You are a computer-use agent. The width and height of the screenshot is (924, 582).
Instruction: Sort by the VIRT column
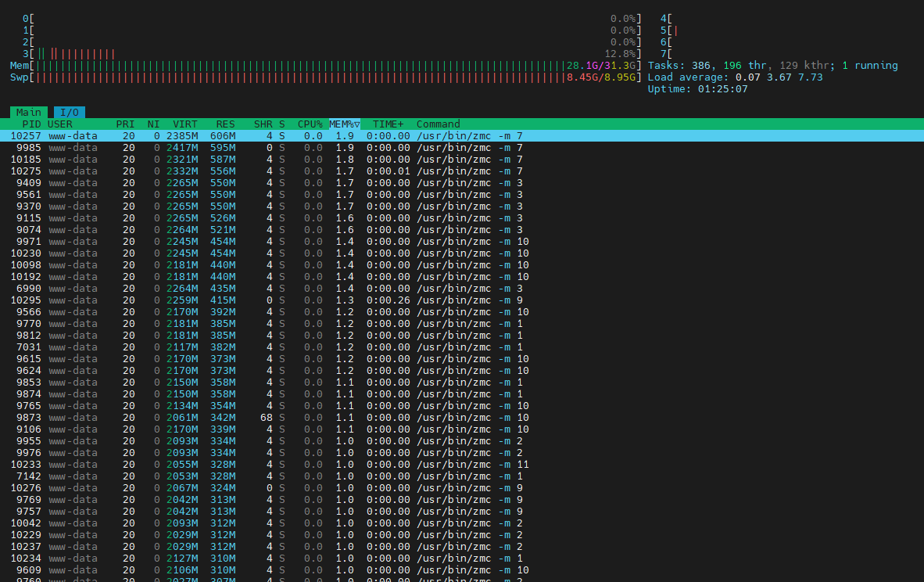(185, 124)
